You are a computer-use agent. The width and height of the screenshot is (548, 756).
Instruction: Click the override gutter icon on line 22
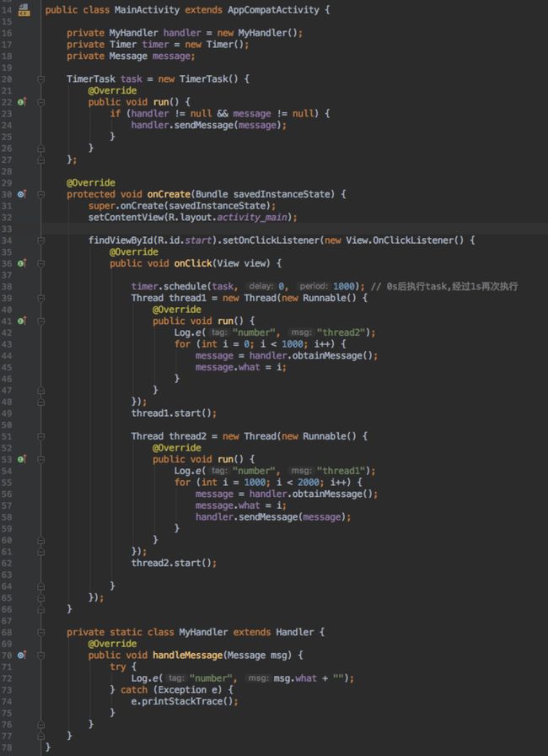click(22, 102)
